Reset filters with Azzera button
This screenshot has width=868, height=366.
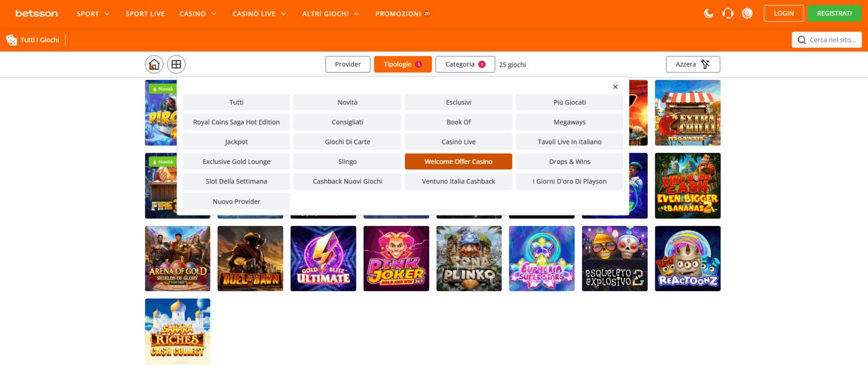(693, 64)
